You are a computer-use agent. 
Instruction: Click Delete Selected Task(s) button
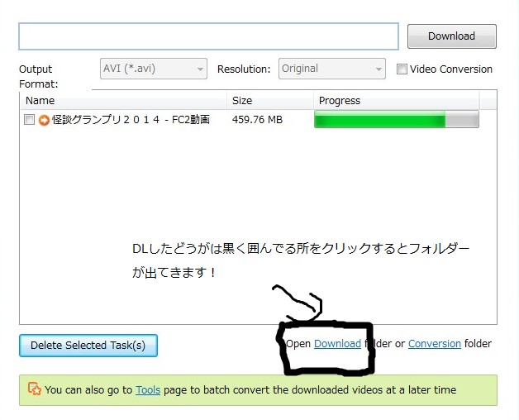88,346
